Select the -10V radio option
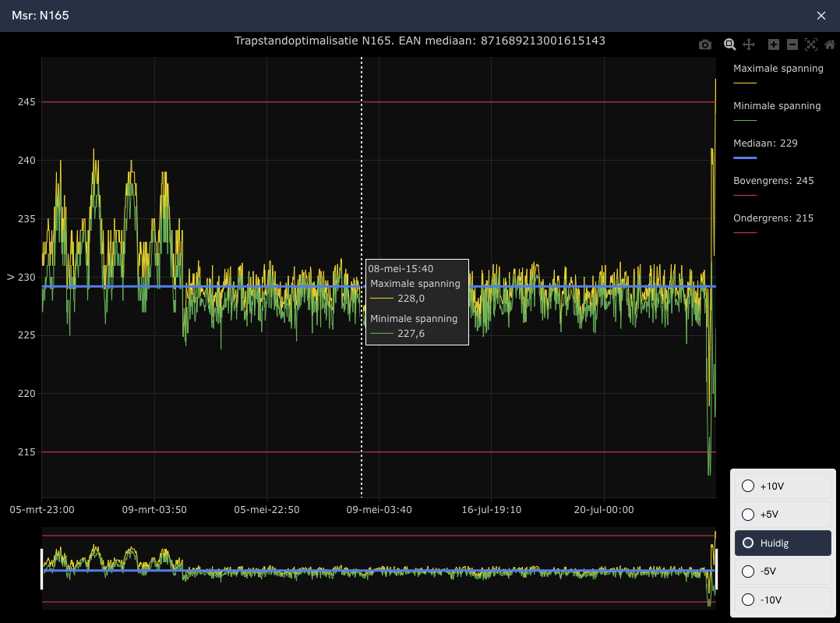This screenshot has width=840, height=623. [748, 600]
